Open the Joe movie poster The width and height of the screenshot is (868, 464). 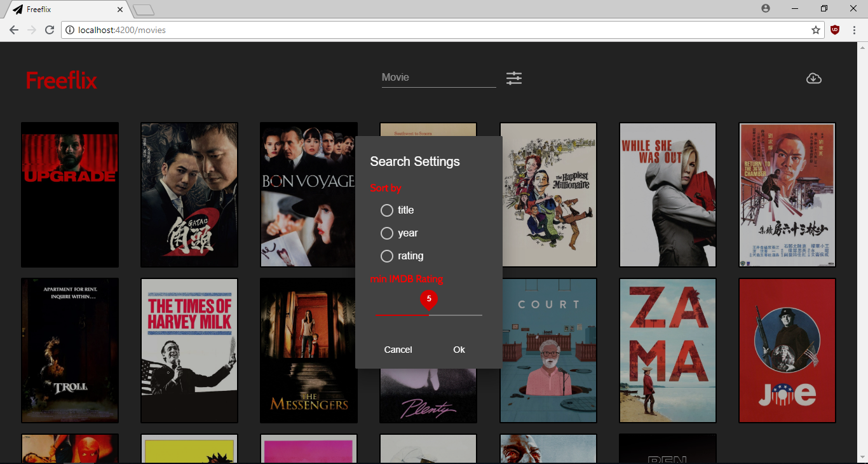click(x=787, y=350)
